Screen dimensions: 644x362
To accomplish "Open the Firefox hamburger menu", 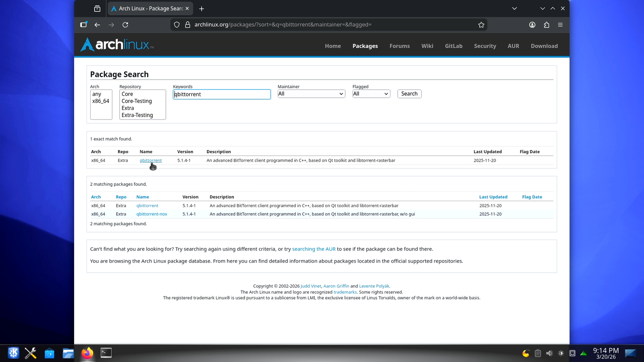I will tap(560, 25).
